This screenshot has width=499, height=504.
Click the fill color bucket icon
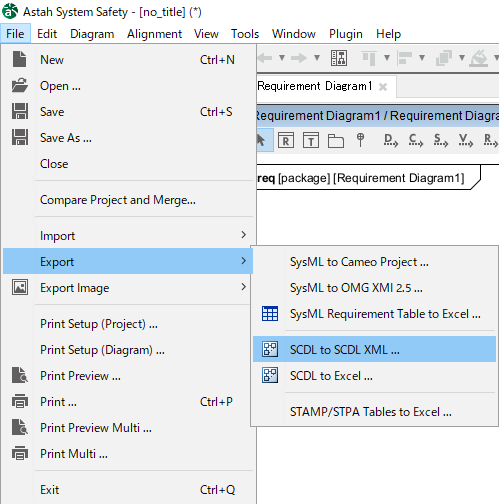478,58
